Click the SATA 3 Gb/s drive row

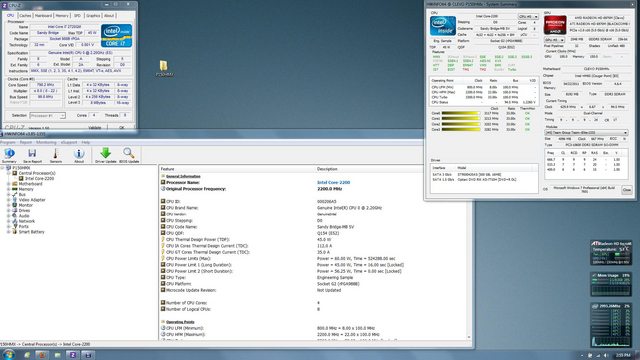click(x=484, y=174)
